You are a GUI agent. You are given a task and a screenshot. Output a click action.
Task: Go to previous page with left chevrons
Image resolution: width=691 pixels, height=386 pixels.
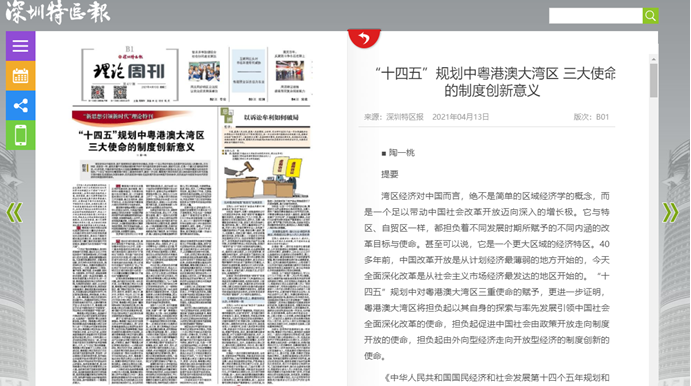tap(15, 212)
